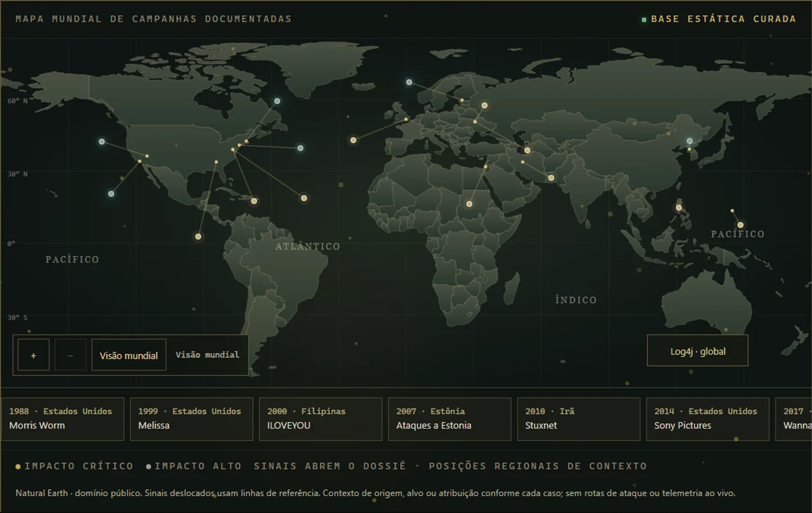Open the 2000 ILOVEYOU timeline card

tap(320, 419)
